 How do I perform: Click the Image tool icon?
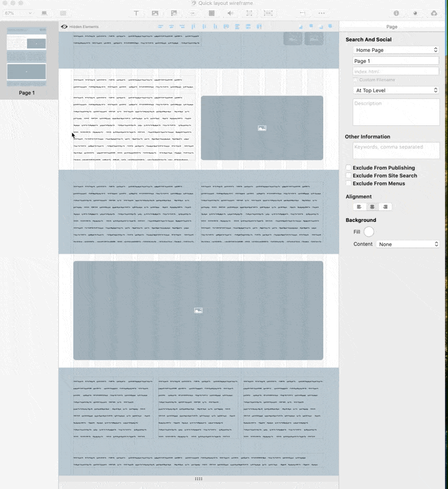pyautogui.click(x=155, y=13)
